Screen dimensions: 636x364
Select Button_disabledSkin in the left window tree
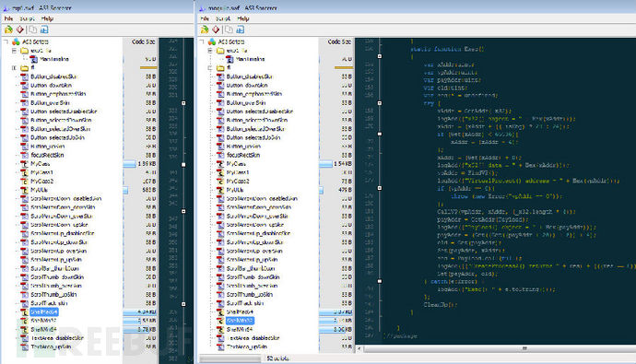point(53,76)
